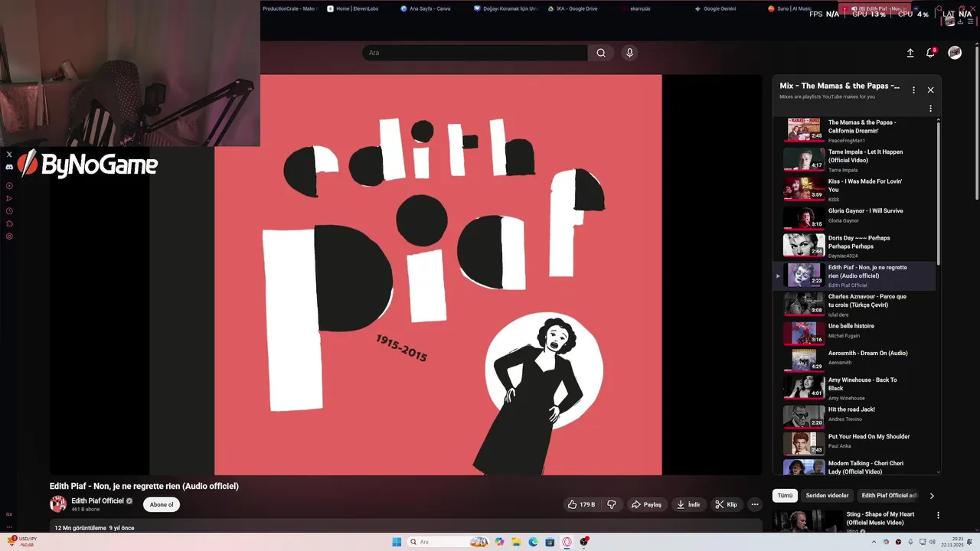Open the extensions cube sidebar icon

coord(9,223)
